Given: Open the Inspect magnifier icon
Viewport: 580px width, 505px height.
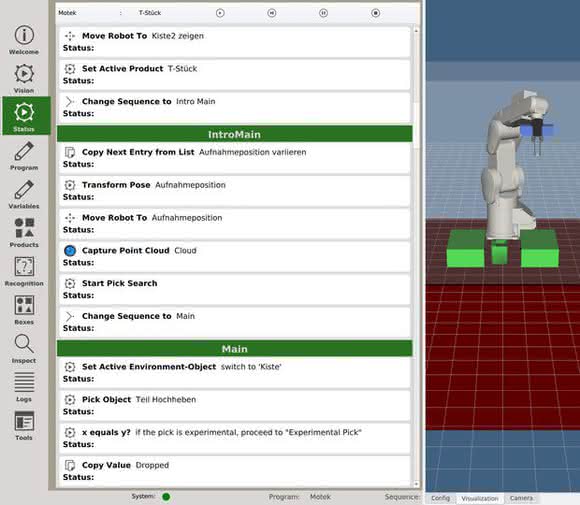Looking at the screenshot, I should pyautogui.click(x=24, y=349).
